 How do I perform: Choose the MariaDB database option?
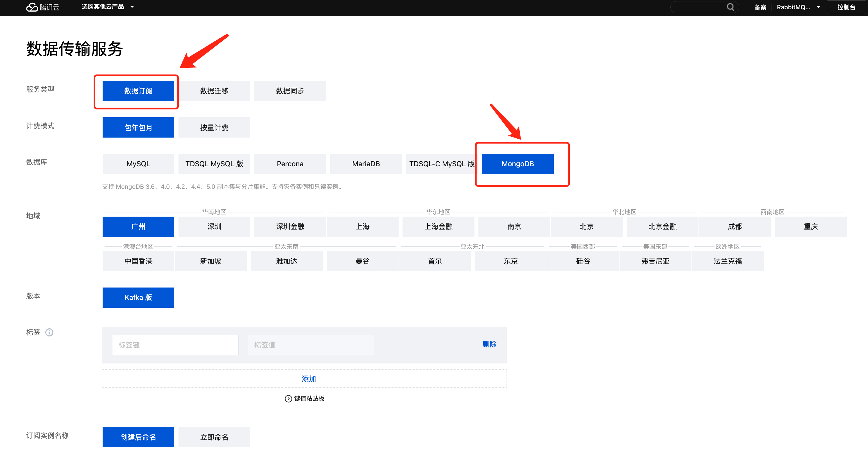(366, 164)
